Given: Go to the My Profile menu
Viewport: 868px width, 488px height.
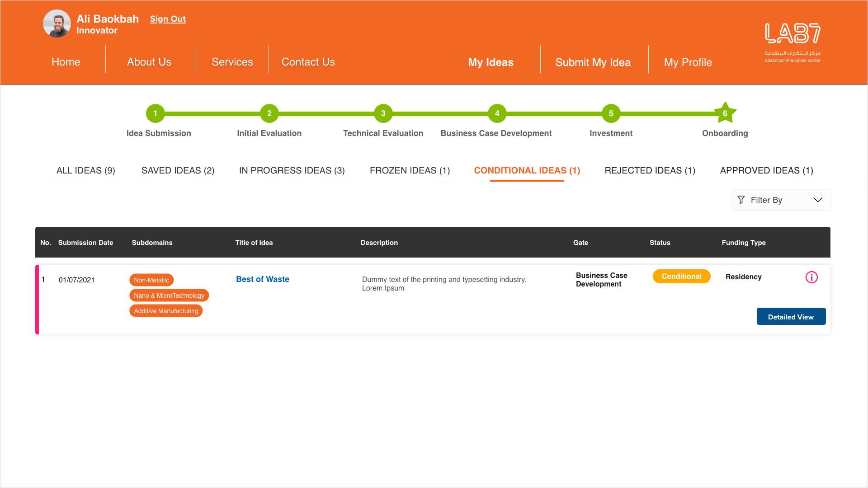Looking at the screenshot, I should tap(688, 62).
